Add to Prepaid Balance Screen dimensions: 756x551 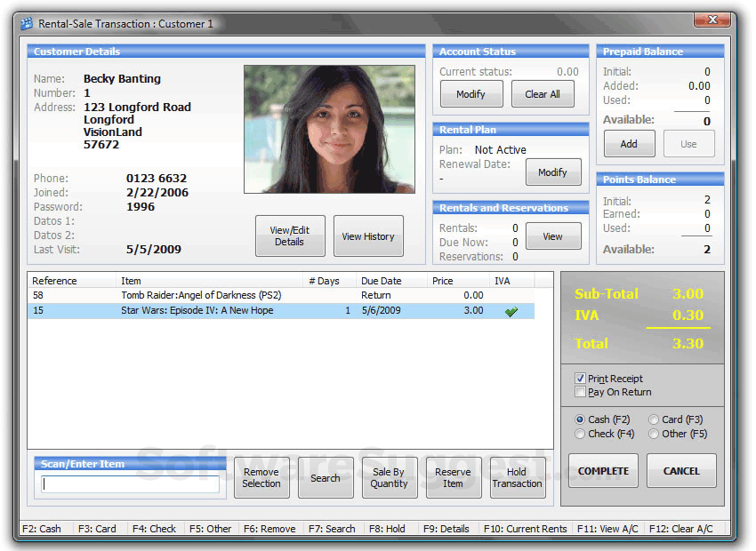click(x=629, y=144)
